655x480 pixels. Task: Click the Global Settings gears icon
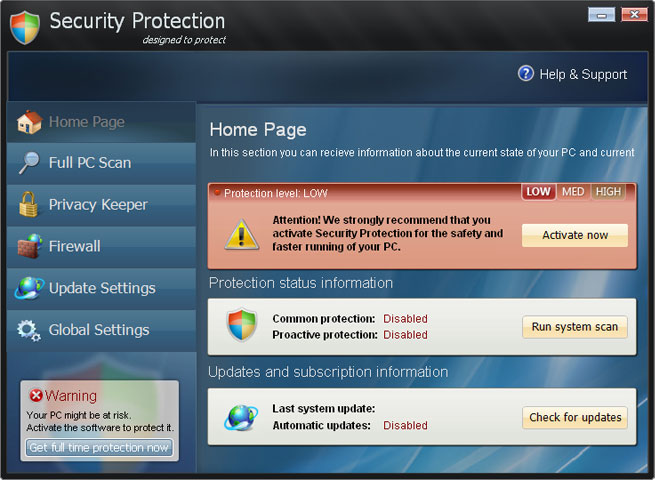[x=29, y=330]
